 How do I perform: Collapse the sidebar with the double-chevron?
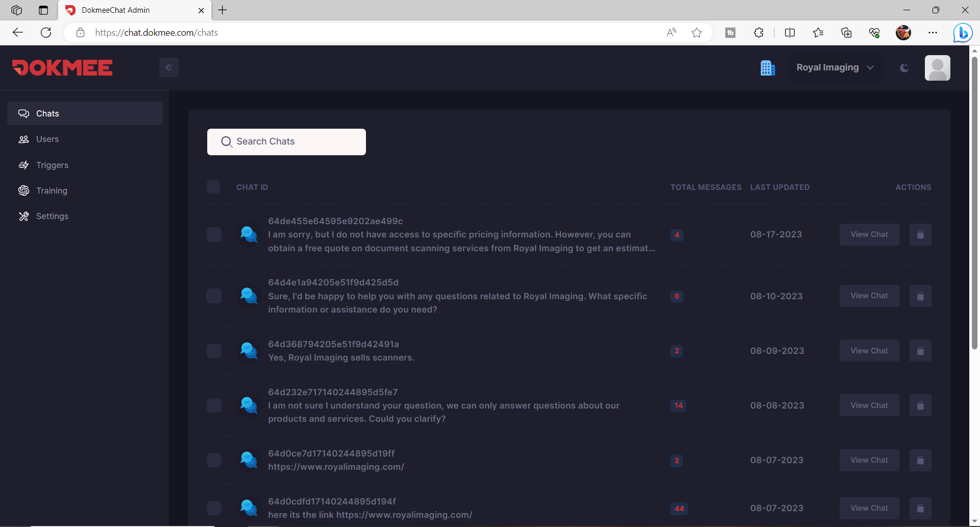tap(169, 67)
